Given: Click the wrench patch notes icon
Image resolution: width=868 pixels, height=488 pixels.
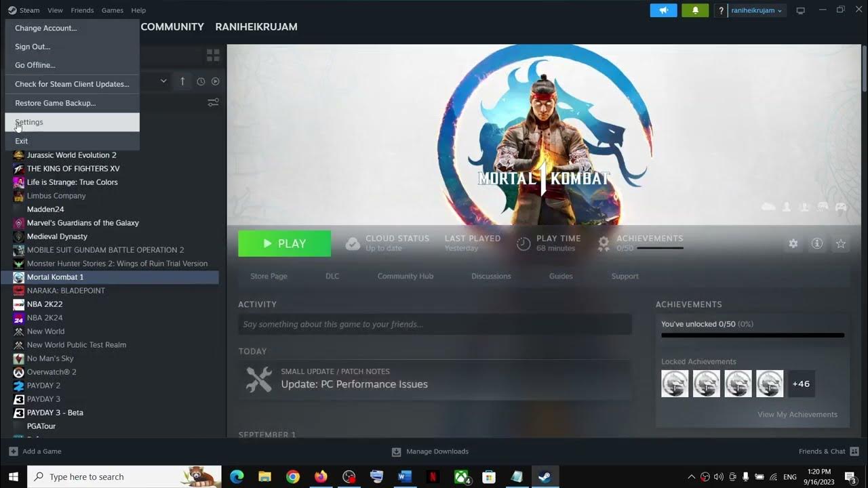Looking at the screenshot, I should pyautogui.click(x=258, y=380).
